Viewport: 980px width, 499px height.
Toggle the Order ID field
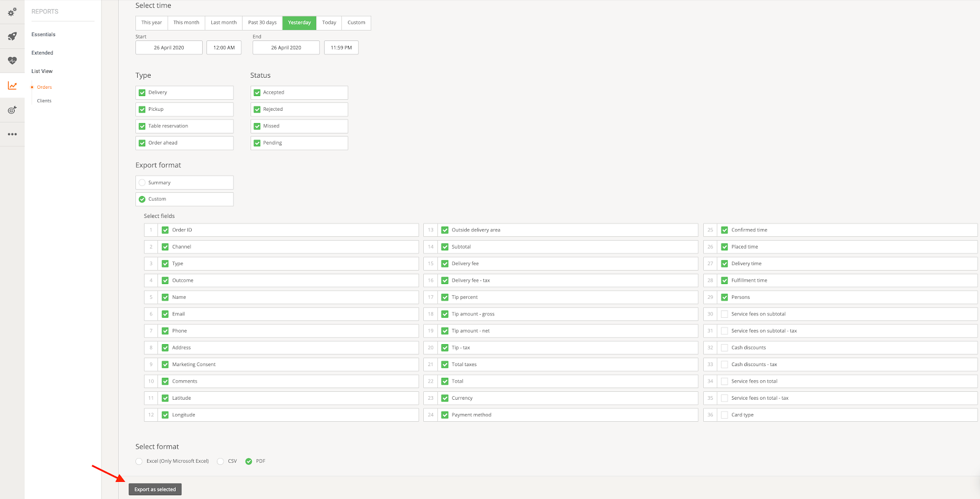coord(165,230)
